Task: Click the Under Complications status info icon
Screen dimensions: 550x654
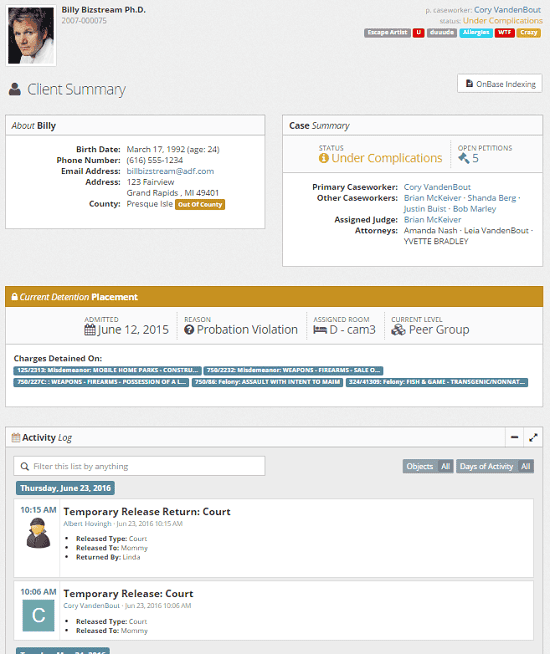Action: click(x=324, y=158)
